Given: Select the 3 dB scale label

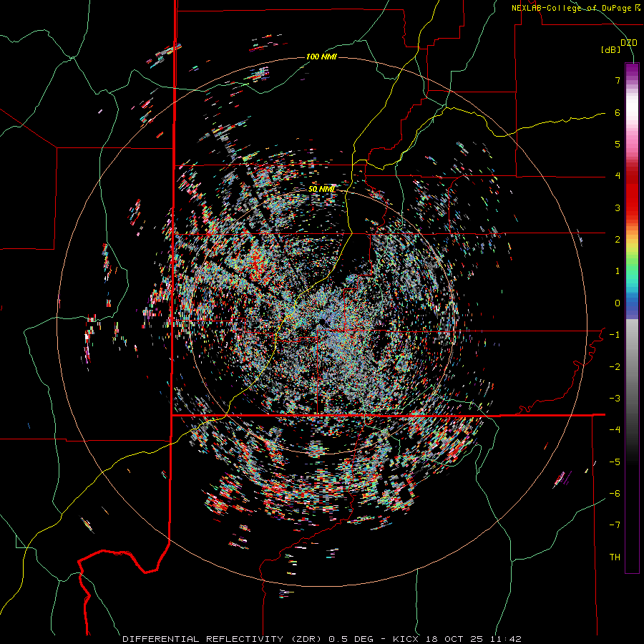Looking at the screenshot, I should pos(618,208).
